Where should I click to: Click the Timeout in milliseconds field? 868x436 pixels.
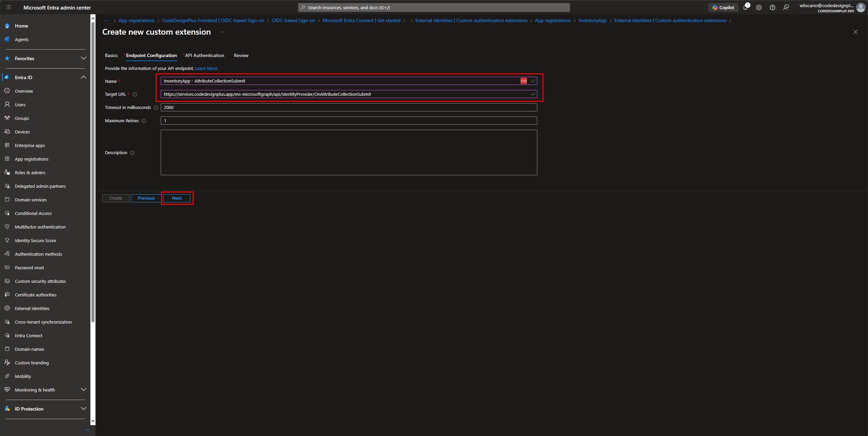(x=349, y=107)
